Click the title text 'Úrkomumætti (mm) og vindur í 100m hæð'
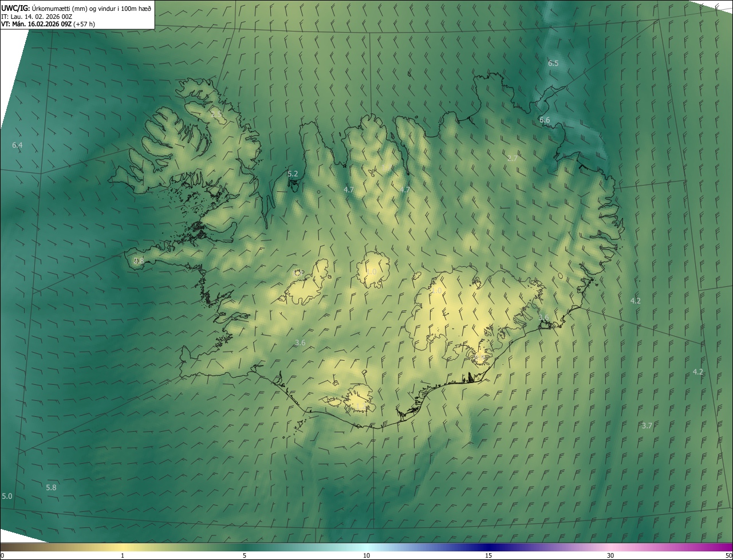The height and width of the screenshot is (560, 733). (x=91, y=8)
